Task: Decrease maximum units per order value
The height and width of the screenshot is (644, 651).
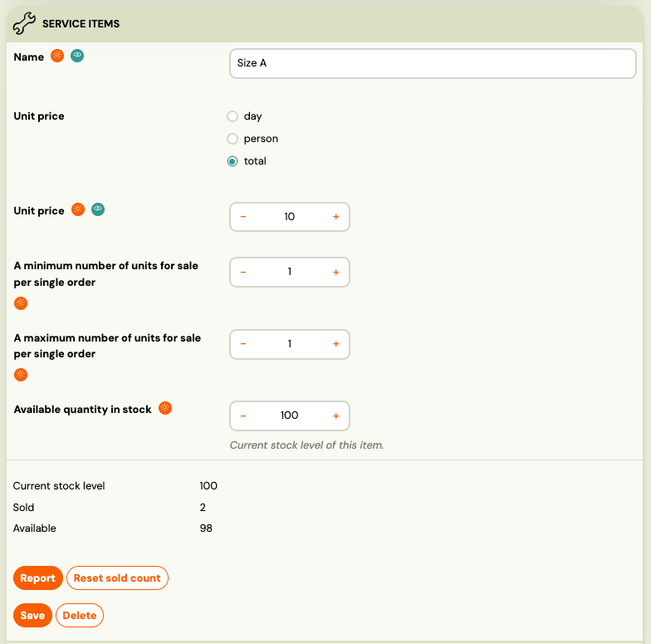Action: [243, 344]
